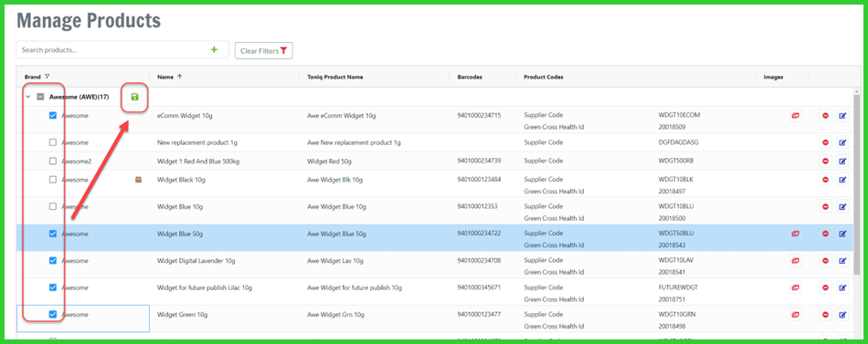Edit the New replacement product 1g
This screenshot has height=344, width=868.
[x=842, y=142]
